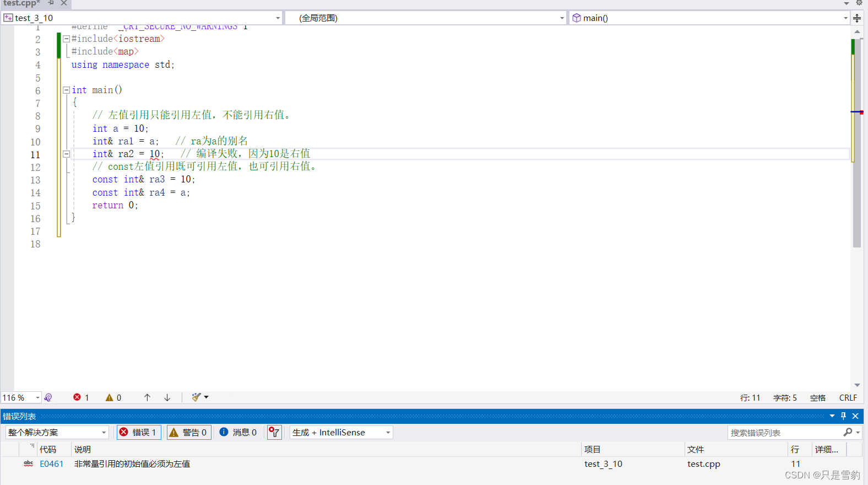Sort by the 代码 column header
868x485 pixels.
pyautogui.click(x=54, y=450)
